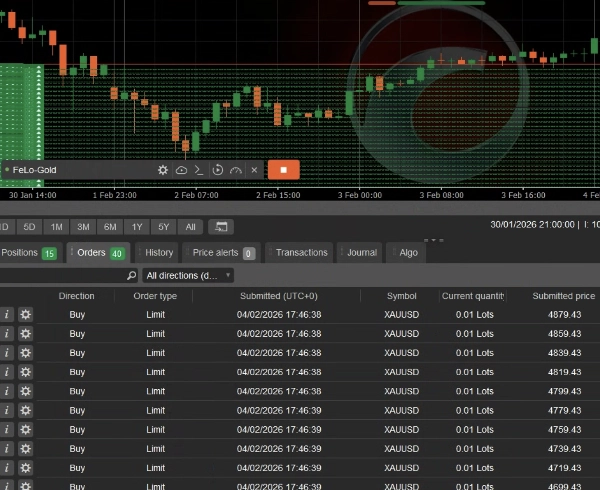Sort by the Order type column header
The width and height of the screenshot is (600, 490).
(155, 296)
